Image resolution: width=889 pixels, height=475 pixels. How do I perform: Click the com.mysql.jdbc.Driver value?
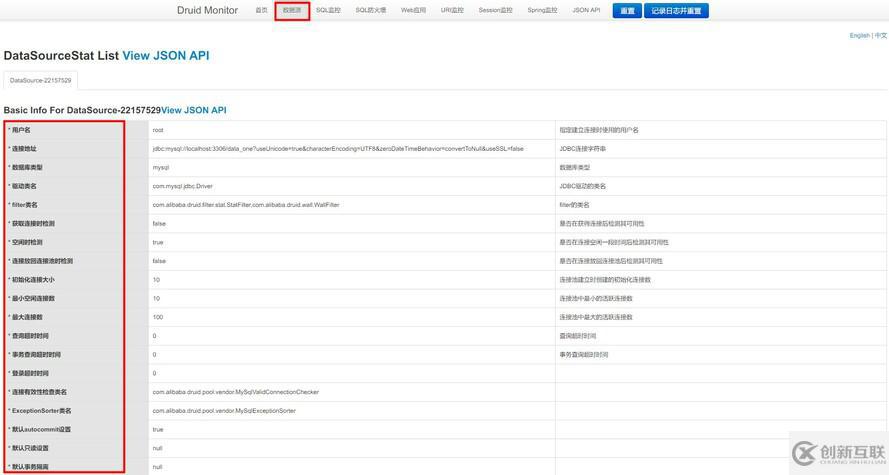pos(183,186)
